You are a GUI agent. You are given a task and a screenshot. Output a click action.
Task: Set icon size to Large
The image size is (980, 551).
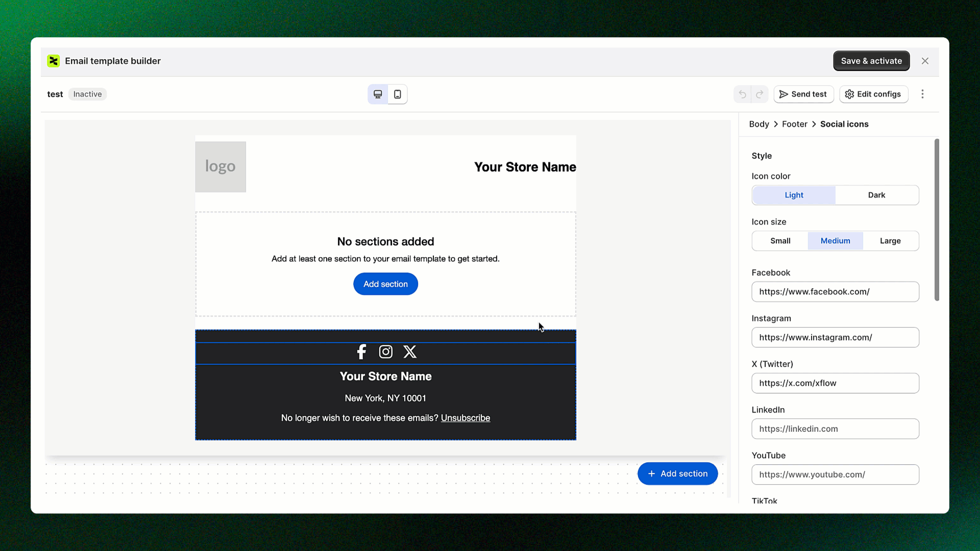point(890,241)
